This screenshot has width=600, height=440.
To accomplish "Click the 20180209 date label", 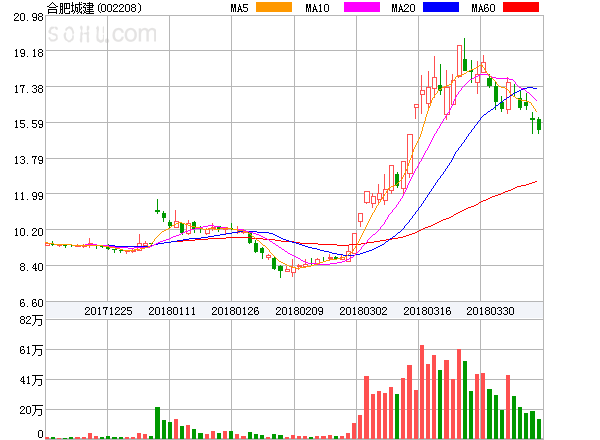I will (299, 311).
